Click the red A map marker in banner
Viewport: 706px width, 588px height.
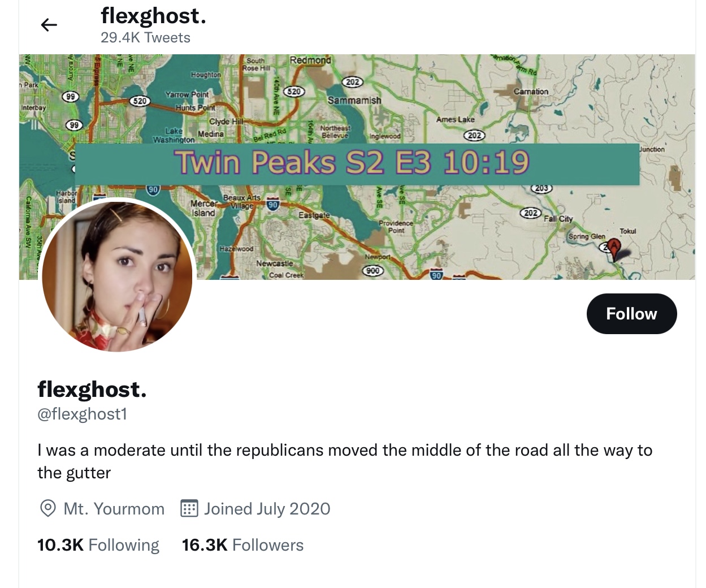(x=614, y=248)
